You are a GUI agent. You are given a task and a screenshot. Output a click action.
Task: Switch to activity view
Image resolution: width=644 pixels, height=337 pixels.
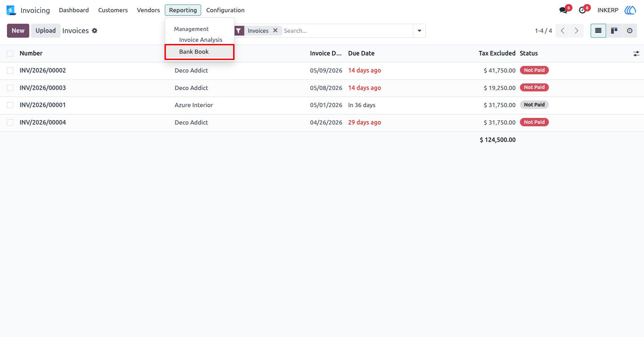click(629, 31)
